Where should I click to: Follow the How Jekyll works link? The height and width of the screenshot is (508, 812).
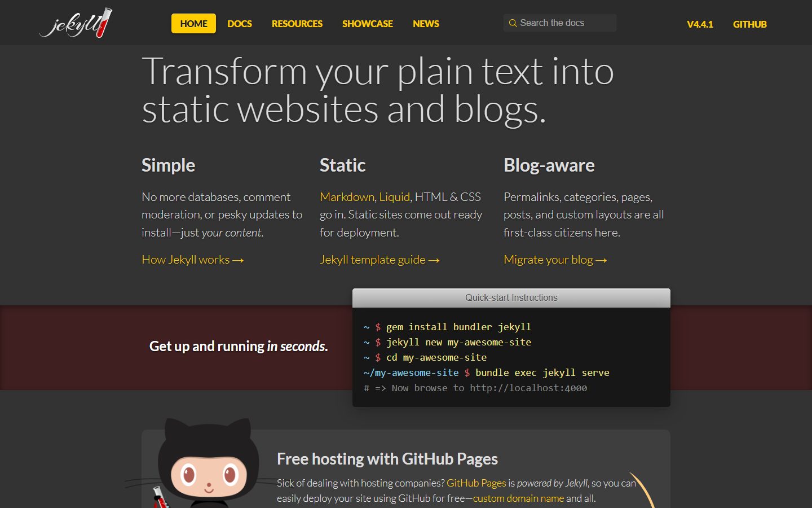coord(192,260)
